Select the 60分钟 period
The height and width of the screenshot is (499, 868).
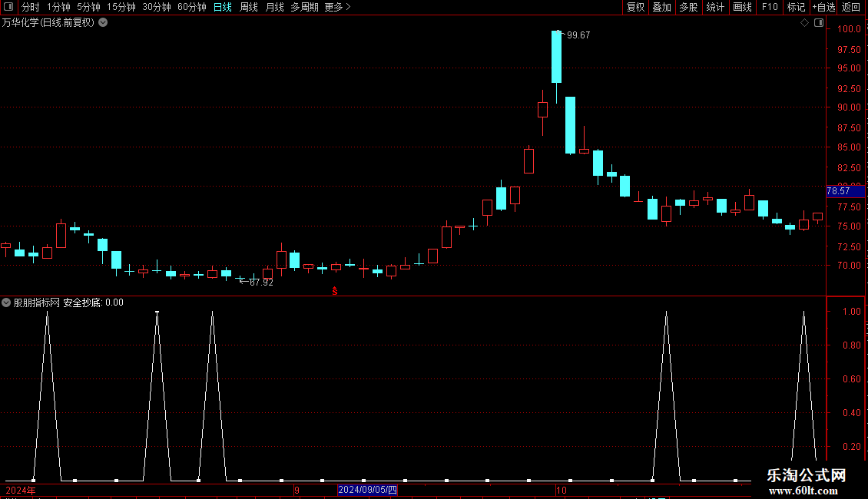pos(192,7)
